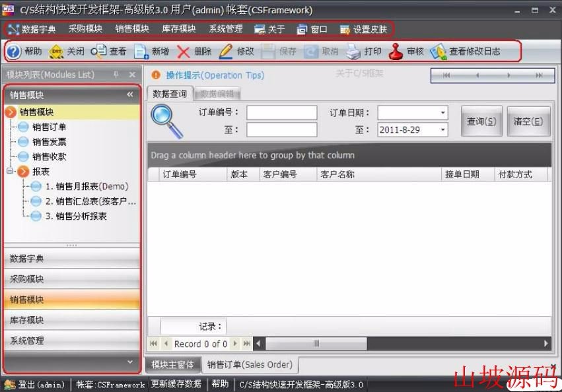Type in the 订单编号 input field
The height and width of the screenshot is (392, 562).
[281, 112]
